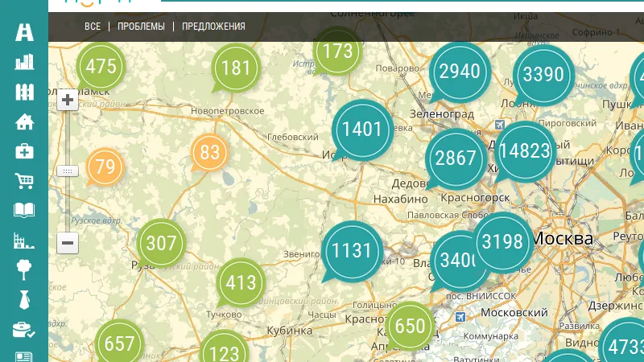644x362 pixels.
Task: Select the tree ecology category icon
Action: pos(24,270)
